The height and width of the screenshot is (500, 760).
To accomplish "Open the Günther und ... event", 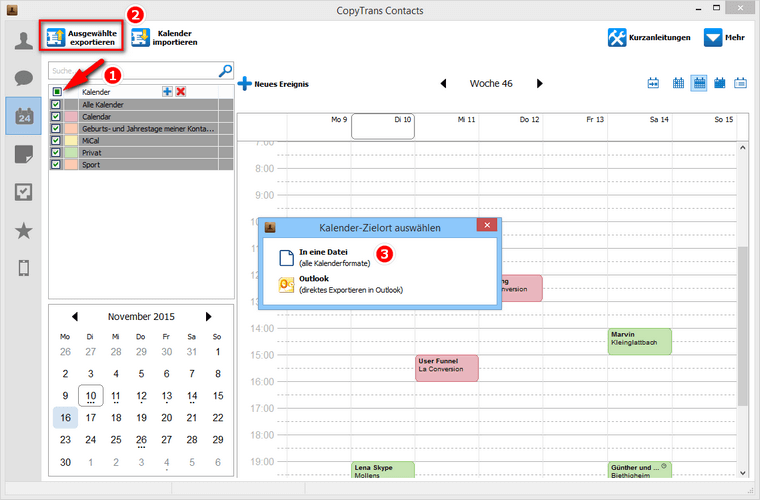I will point(640,470).
